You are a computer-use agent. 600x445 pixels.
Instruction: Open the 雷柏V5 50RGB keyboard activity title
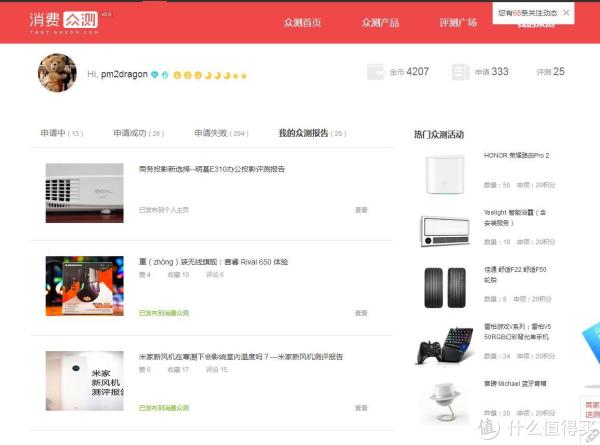click(517, 331)
